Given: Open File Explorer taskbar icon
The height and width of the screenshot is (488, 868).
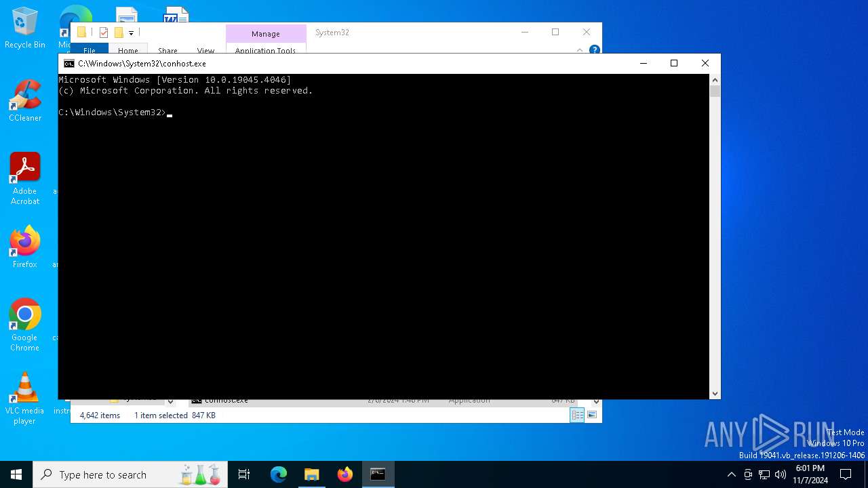Looking at the screenshot, I should tap(311, 474).
